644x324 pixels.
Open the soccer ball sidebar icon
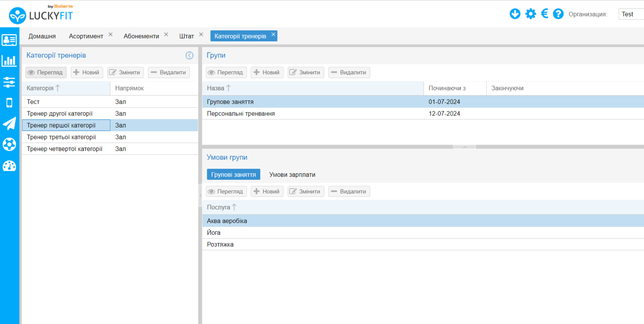(9, 144)
